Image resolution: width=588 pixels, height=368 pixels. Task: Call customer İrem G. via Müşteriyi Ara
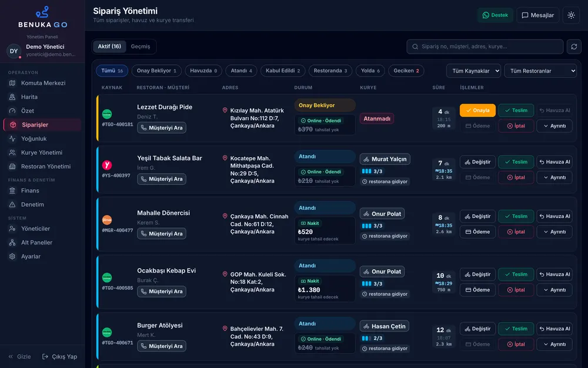(x=162, y=179)
